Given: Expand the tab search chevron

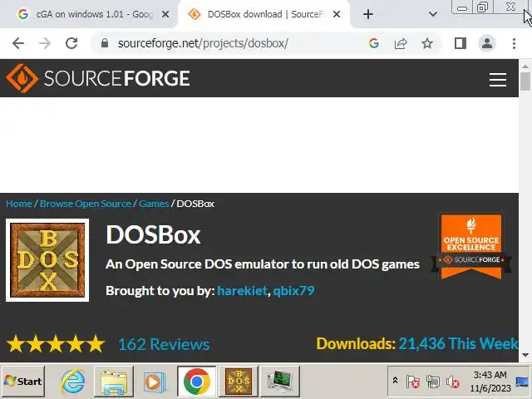Looking at the screenshot, I should point(432,14).
